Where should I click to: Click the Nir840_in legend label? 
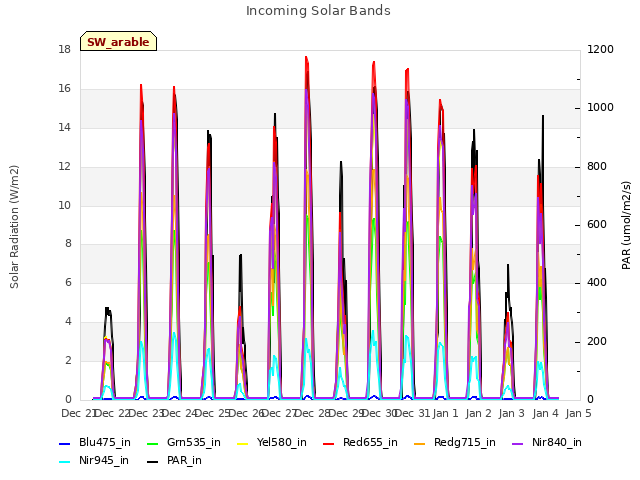pos(557,442)
